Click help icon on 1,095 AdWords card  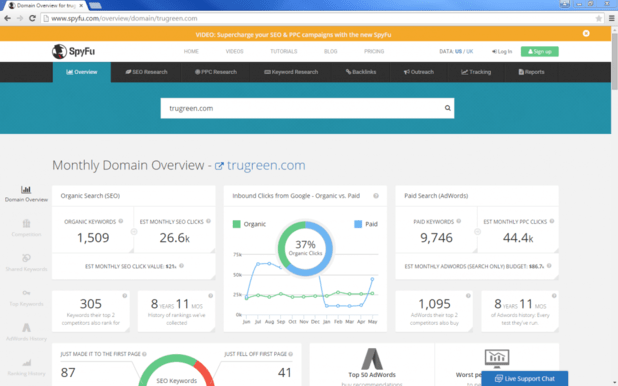468,296
